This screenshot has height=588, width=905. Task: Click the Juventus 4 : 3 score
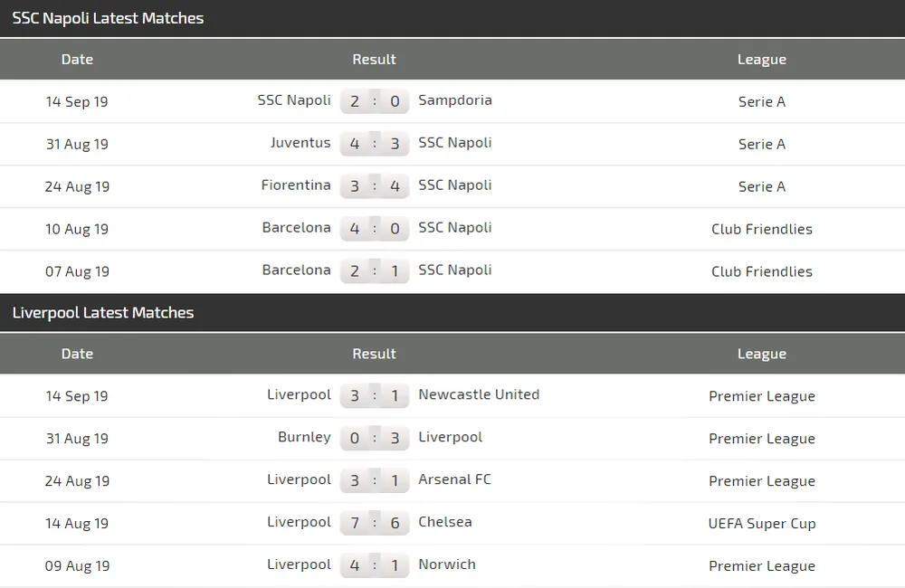(x=375, y=144)
